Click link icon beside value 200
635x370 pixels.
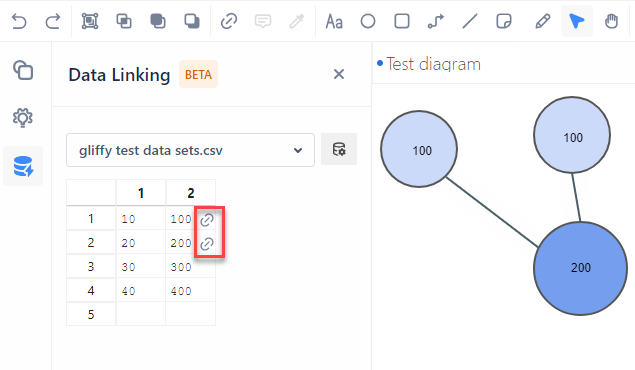[207, 244]
